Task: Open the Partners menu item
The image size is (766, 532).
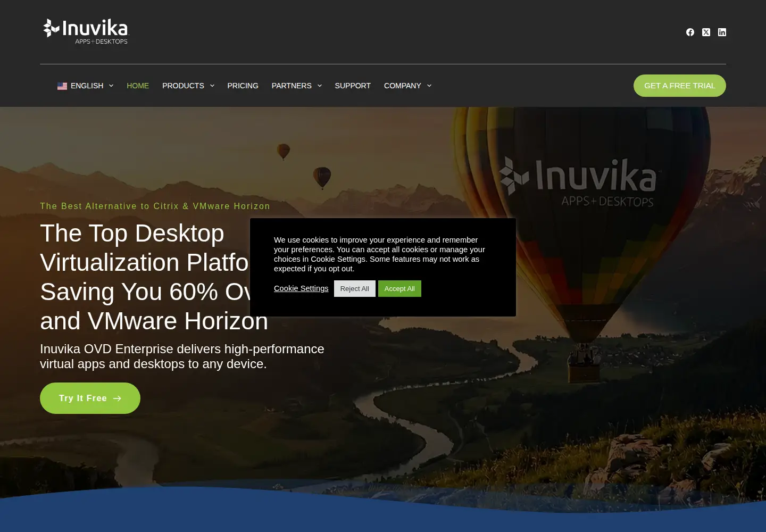Action: coord(292,86)
